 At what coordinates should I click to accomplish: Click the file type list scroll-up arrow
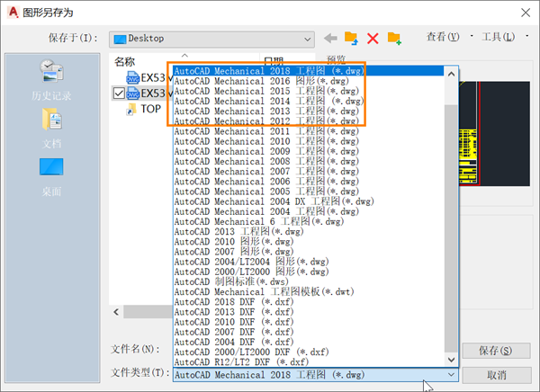(451, 74)
